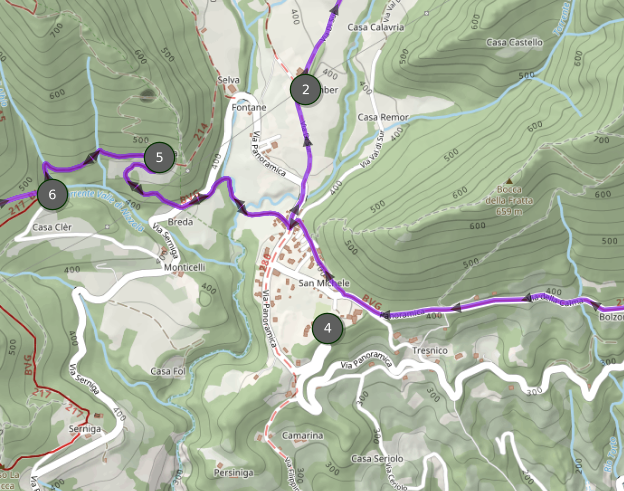Click waypoint marker 6

click(x=52, y=194)
